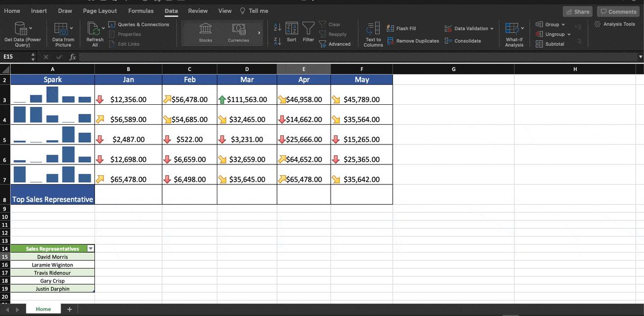Click the Subtotal button
This screenshot has height=316, width=644.
(x=550, y=44)
